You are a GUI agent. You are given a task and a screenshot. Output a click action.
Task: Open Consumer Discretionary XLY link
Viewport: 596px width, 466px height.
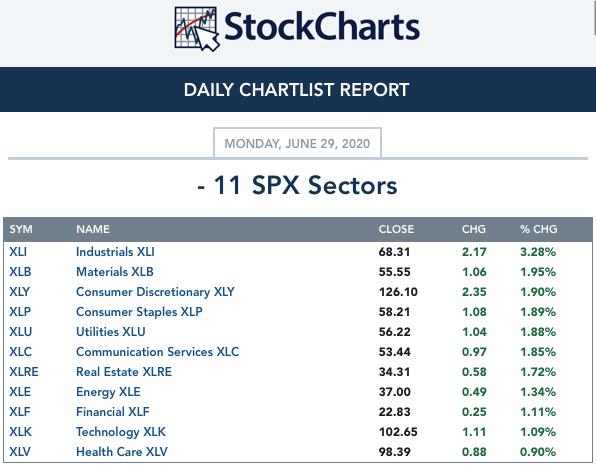coord(155,292)
